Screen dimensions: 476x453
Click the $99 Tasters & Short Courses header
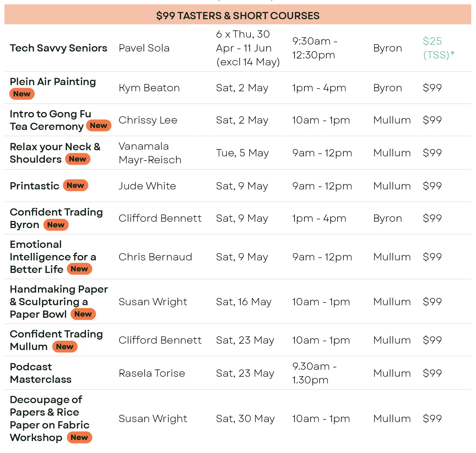(238, 16)
